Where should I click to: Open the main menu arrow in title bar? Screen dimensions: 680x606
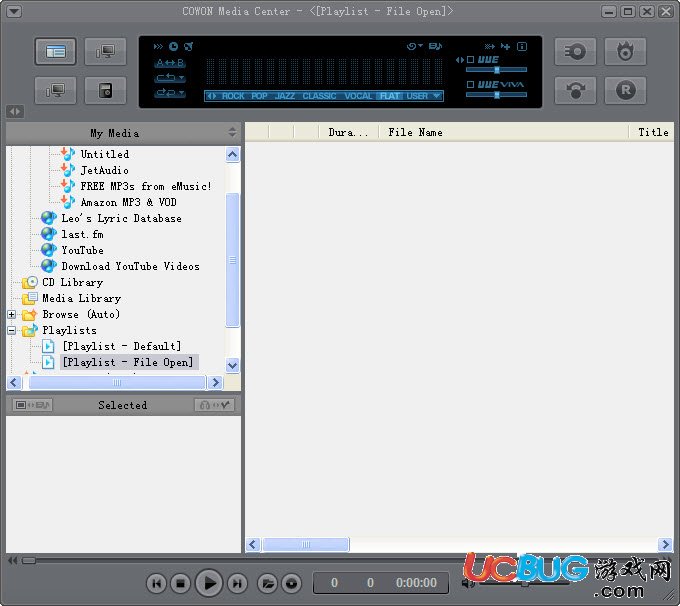coord(14,11)
